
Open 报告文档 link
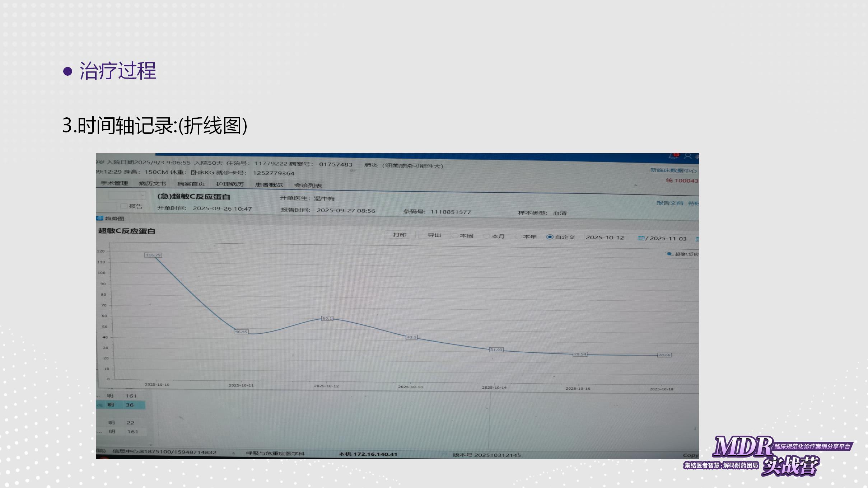pyautogui.click(x=669, y=203)
